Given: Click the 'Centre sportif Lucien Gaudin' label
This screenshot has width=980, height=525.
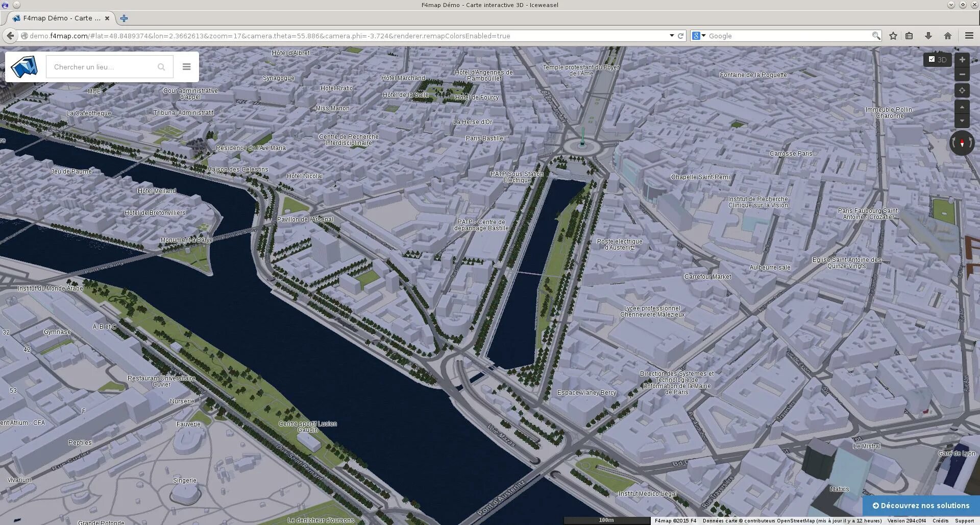Looking at the screenshot, I should click(308, 427).
